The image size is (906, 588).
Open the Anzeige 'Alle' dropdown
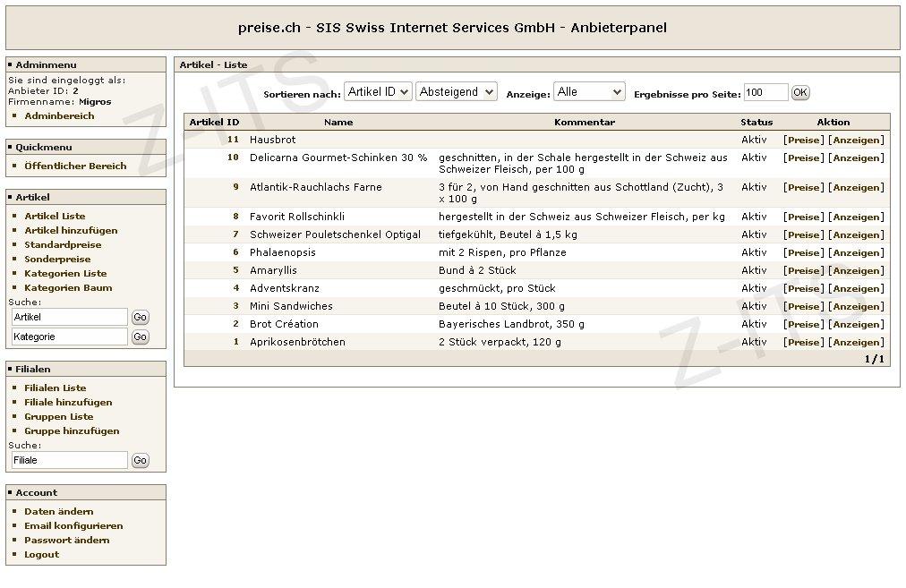[x=589, y=92]
